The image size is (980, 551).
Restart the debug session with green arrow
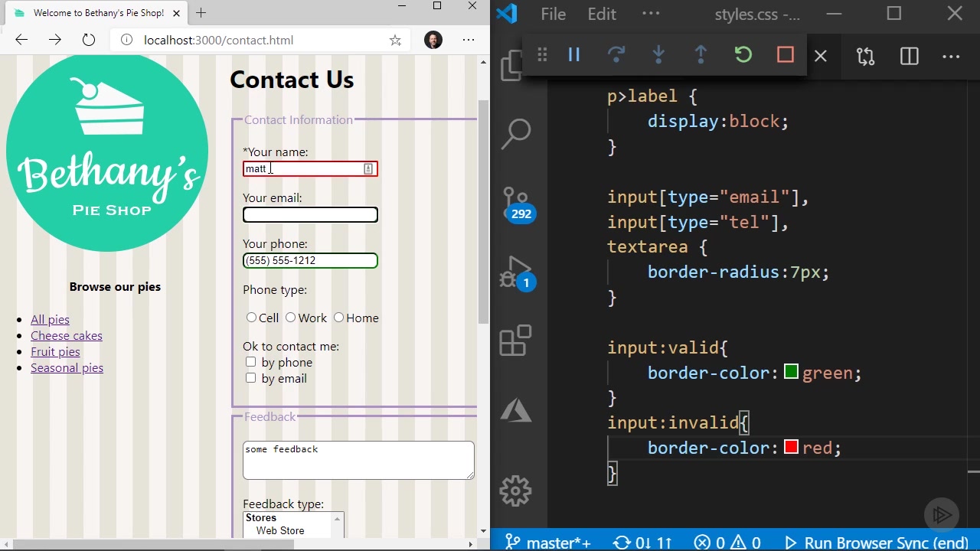coord(743,55)
